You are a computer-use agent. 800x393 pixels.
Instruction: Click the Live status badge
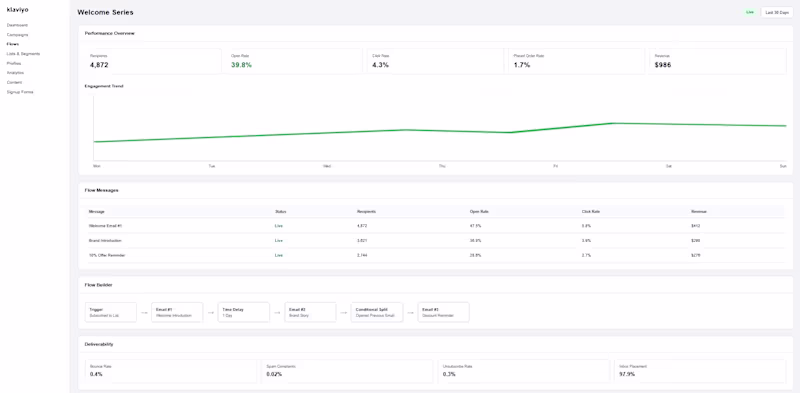tap(749, 12)
